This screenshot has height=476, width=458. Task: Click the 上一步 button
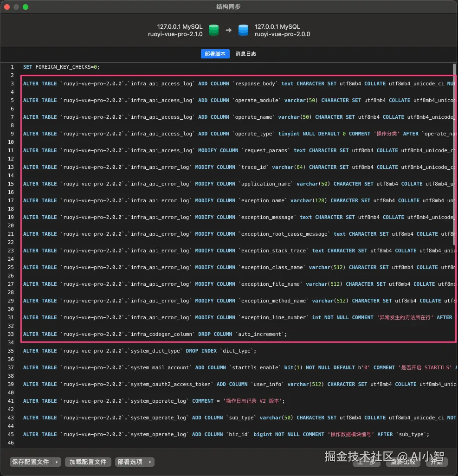366,462
